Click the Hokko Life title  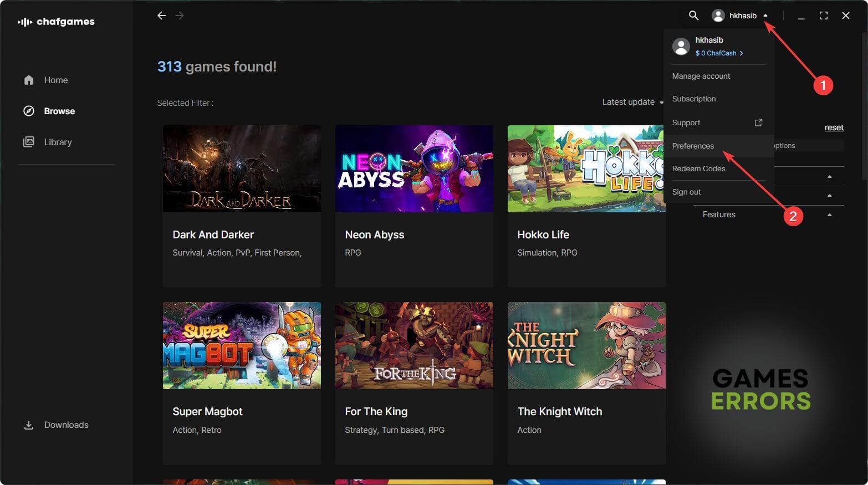click(543, 234)
